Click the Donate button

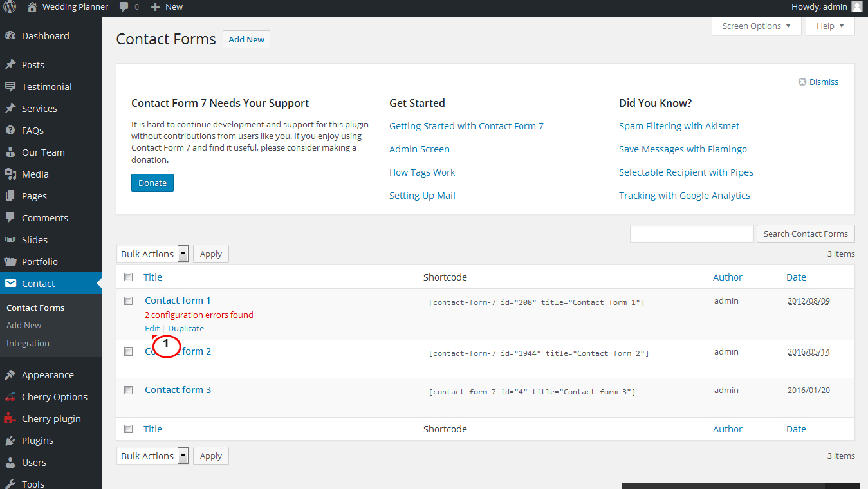[152, 183]
